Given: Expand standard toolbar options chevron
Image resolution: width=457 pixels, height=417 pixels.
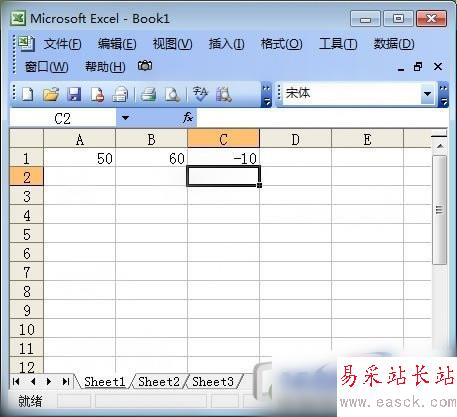Looking at the screenshot, I should [266, 95].
